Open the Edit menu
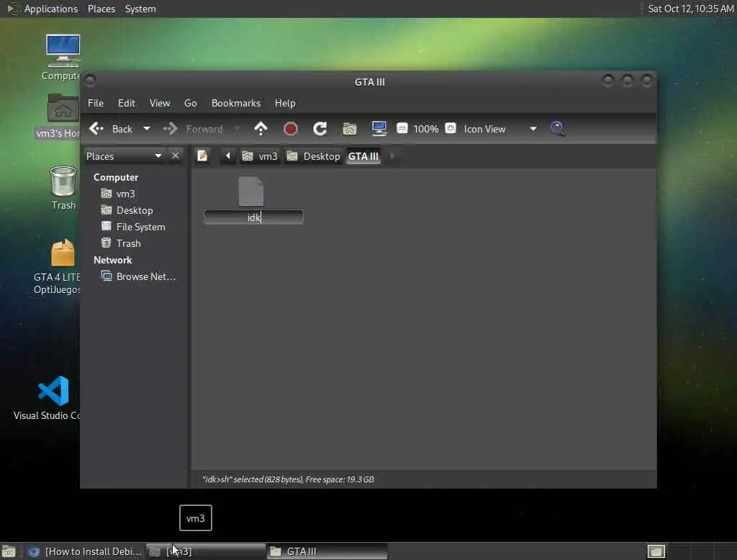 [126, 103]
